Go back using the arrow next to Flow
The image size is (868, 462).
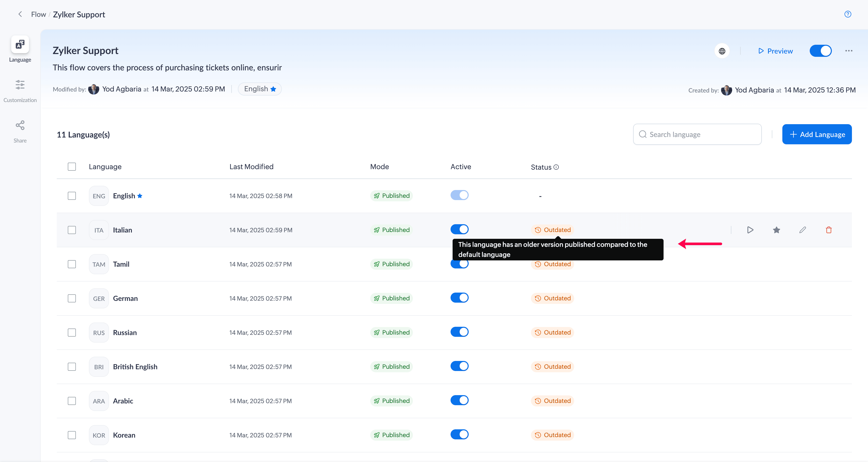coord(20,14)
